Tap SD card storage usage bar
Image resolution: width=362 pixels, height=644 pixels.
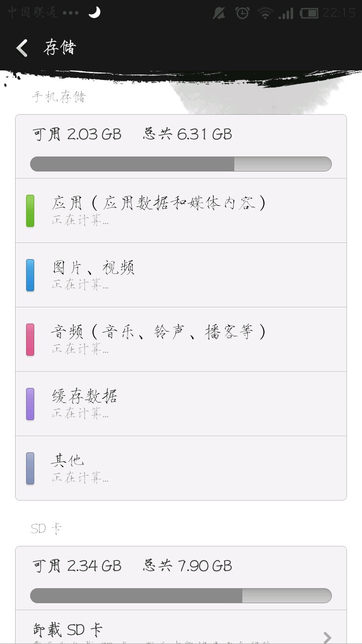[181, 596]
